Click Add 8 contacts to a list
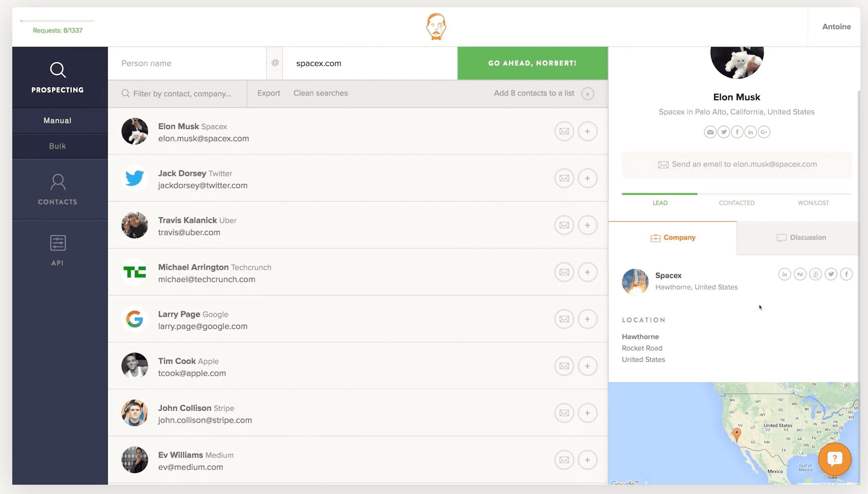This screenshot has width=868, height=494. coord(534,93)
